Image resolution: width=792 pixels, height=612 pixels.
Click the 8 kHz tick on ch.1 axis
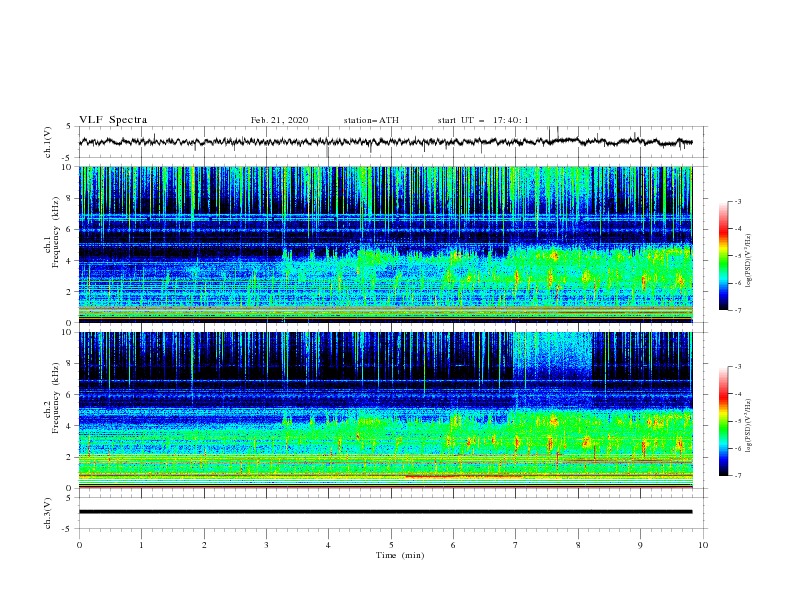pyautogui.click(x=71, y=198)
